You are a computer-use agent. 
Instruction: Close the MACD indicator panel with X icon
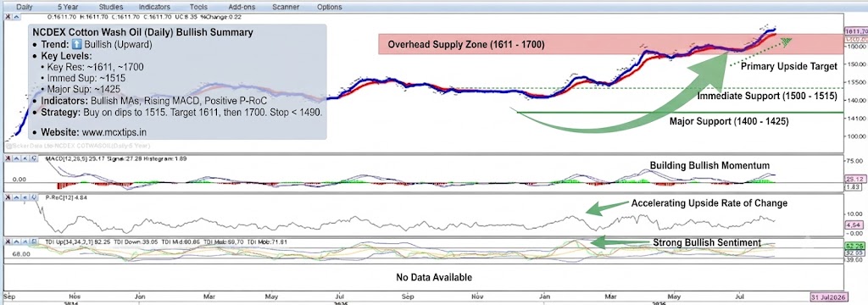[8, 158]
